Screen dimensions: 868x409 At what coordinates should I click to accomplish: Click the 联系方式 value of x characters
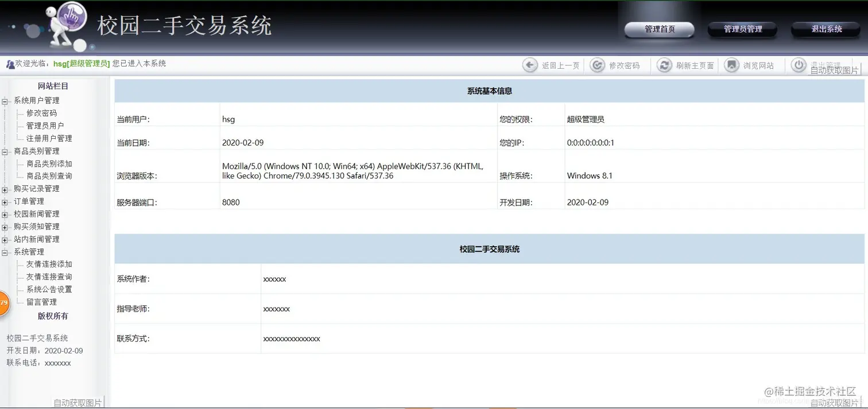[x=292, y=339]
